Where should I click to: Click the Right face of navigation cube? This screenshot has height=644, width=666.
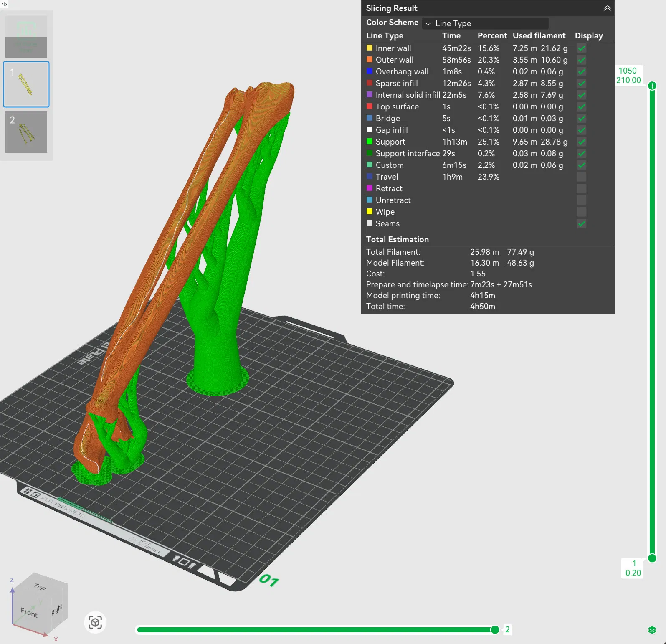(x=57, y=610)
